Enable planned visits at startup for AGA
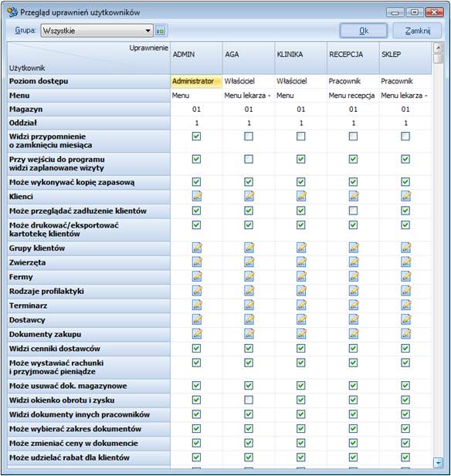The width and height of the screenshot is (451, 476). pyautogui.click(x=249, y=159)
